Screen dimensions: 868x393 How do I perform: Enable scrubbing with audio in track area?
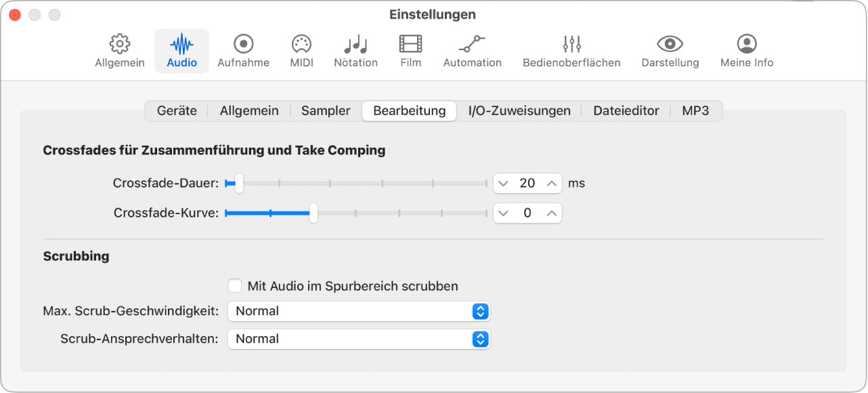[235, 285]
